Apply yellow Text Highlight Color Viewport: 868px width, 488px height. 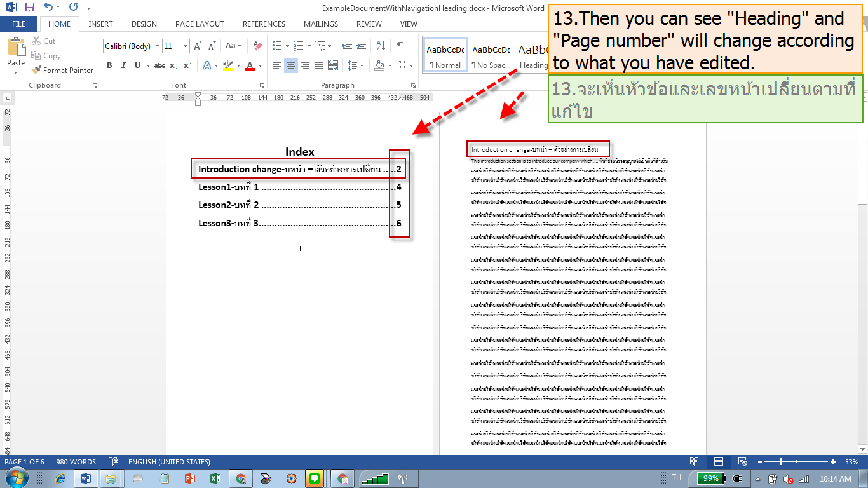[229, 65]
